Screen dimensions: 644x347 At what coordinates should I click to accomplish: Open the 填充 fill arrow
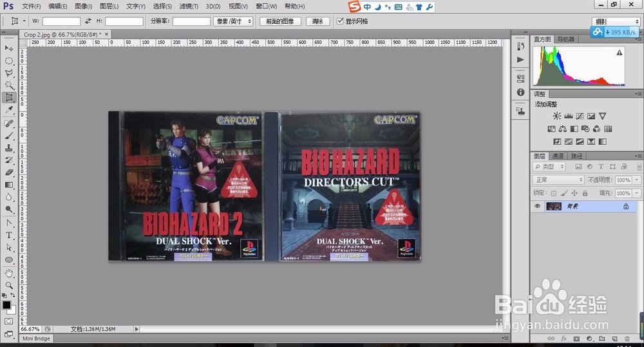(637, 193)
